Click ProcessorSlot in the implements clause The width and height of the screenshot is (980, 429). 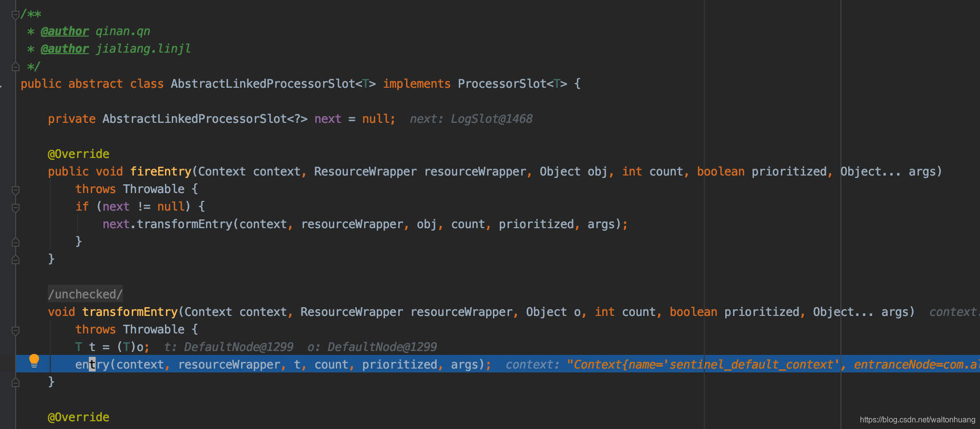[x=502, y=84]
